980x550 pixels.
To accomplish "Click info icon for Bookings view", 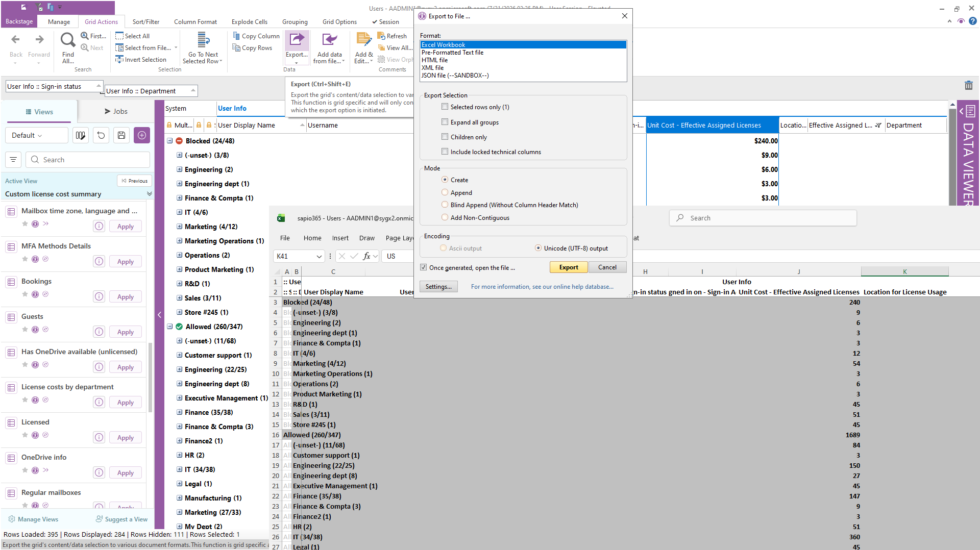I will pyautogui.click(x=99, y=297).
